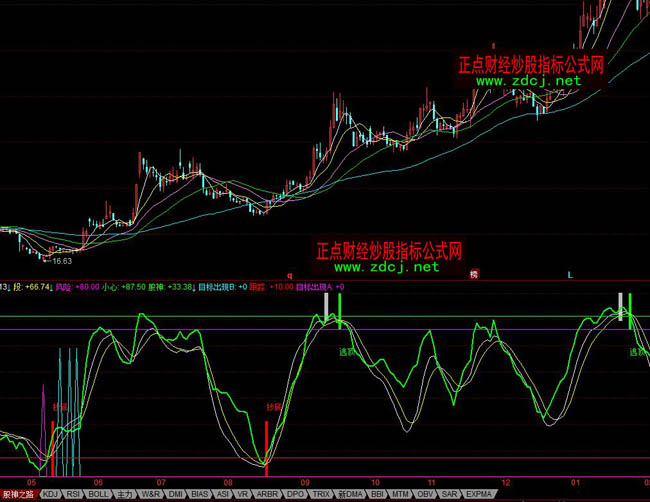650x502 pixels.
Task: Click the cyan L marker icon
Action: [570, 273]
